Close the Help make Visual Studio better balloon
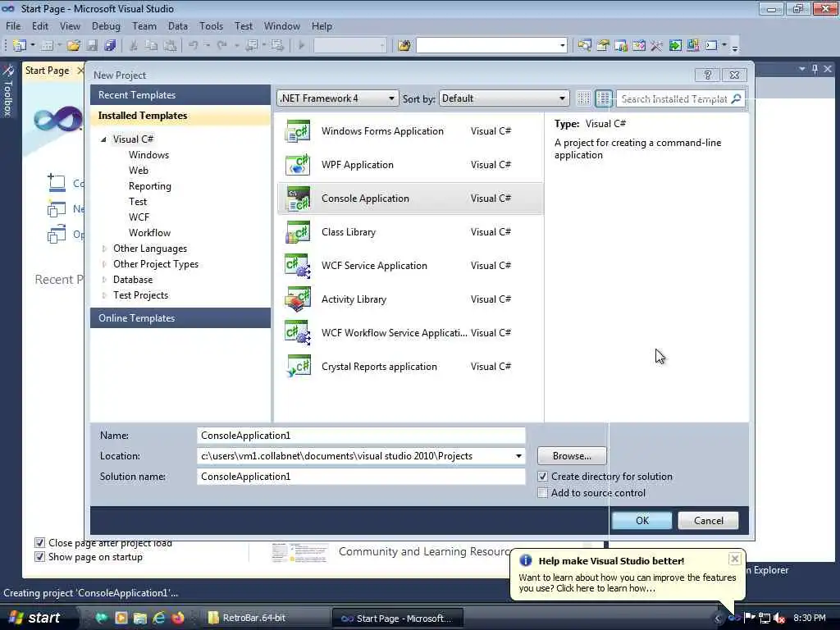Screen dimensions: 840x630 point(734,559)
